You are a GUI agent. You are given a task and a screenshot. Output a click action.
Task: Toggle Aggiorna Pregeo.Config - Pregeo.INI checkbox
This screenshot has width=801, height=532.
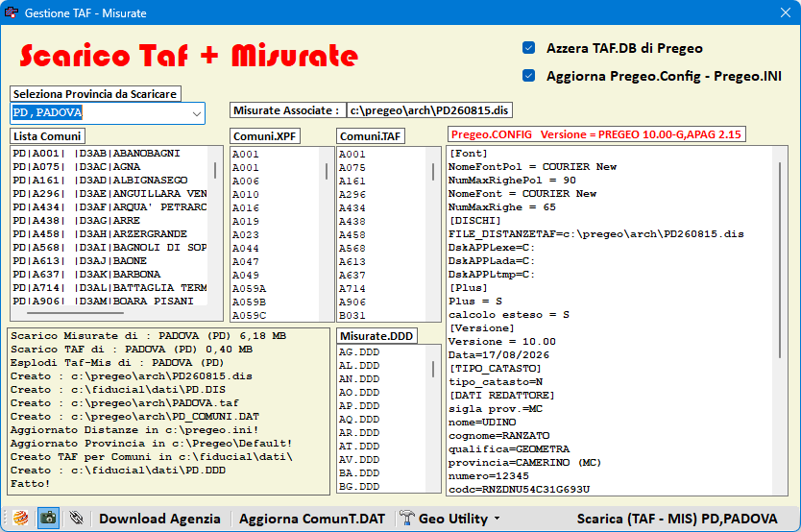(529, 76)
